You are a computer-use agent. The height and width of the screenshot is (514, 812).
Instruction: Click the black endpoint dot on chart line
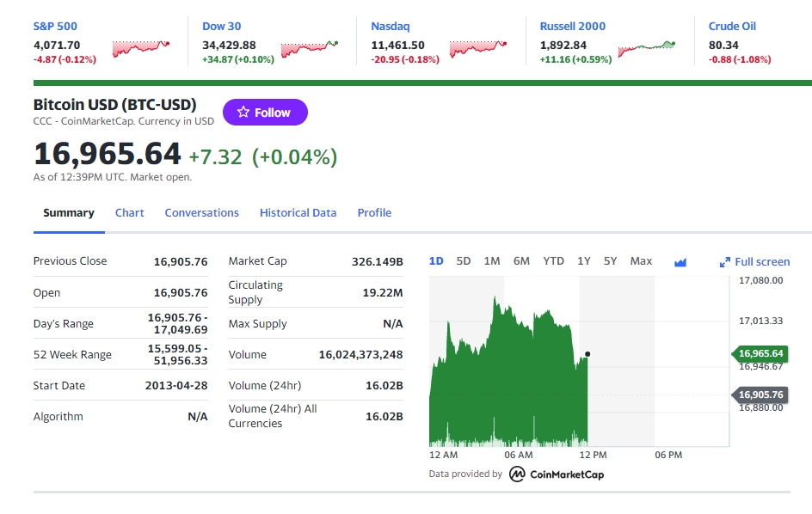pos(587,354)
